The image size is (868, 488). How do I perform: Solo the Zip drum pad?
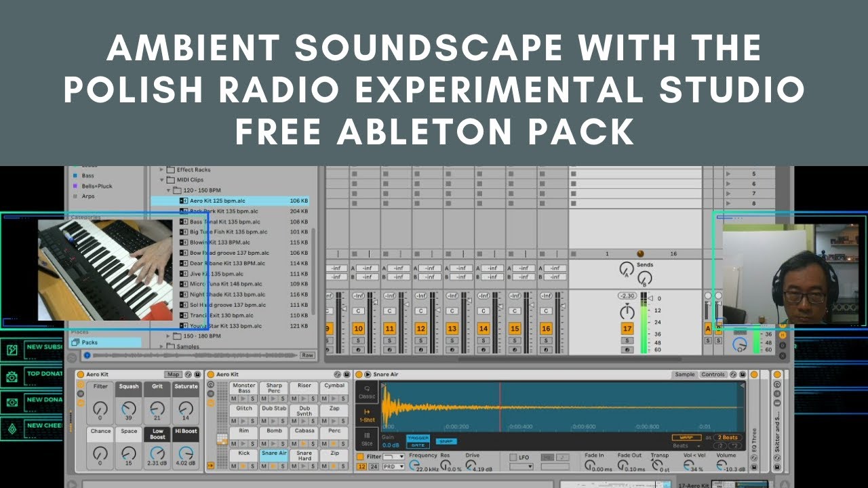pyautogui.click(x=343, y=466)
